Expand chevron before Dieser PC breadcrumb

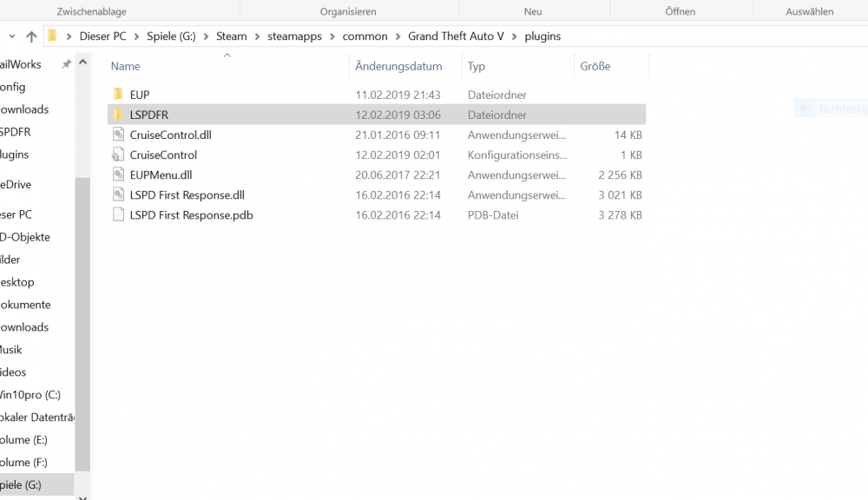tap(69, 36)
